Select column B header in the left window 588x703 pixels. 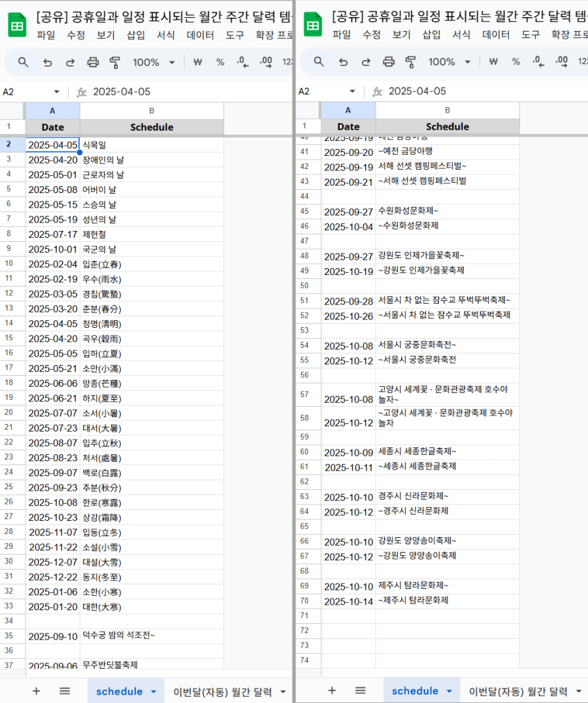[152, 110]
